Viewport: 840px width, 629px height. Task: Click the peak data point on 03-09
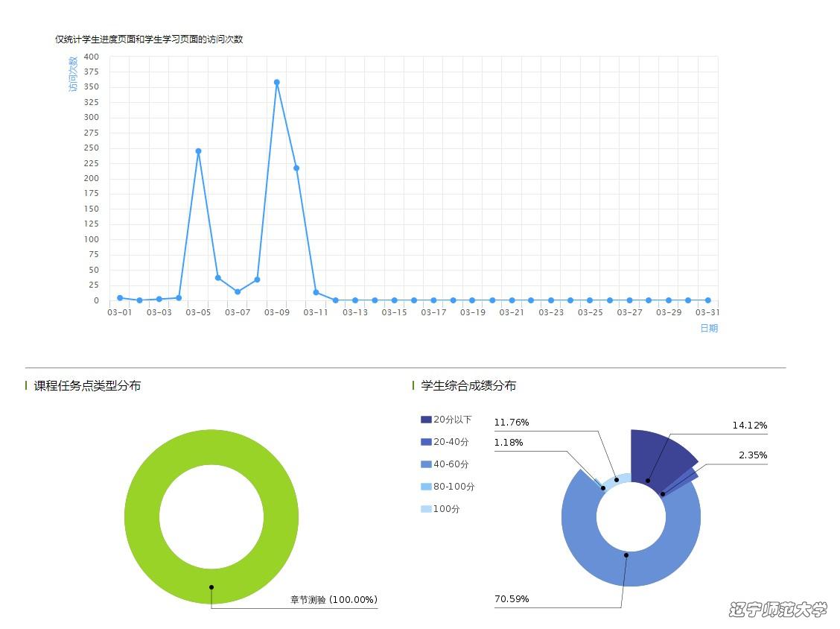[x=276, y=83]
